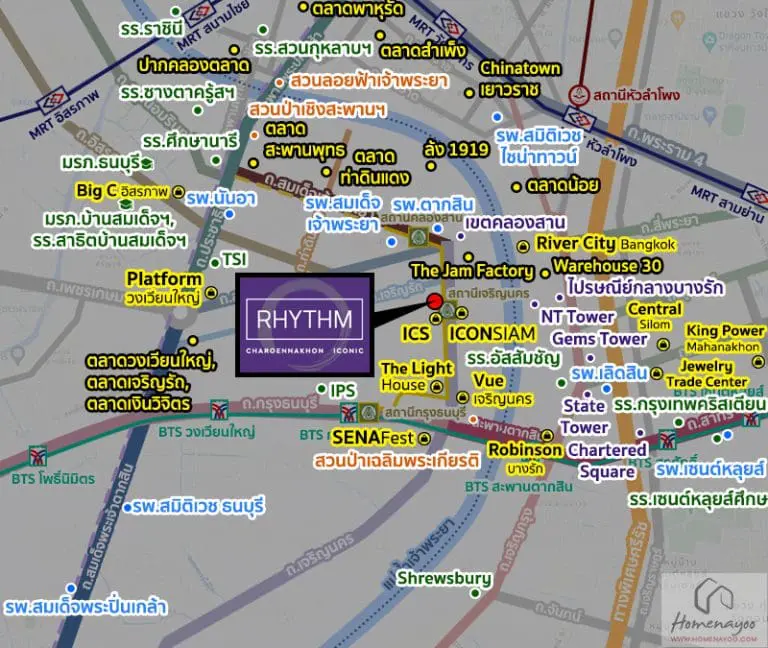The width and height of the screenshot is (768, 648).
Task: Click the Jewelry Trade Center label
Action: 707,374
